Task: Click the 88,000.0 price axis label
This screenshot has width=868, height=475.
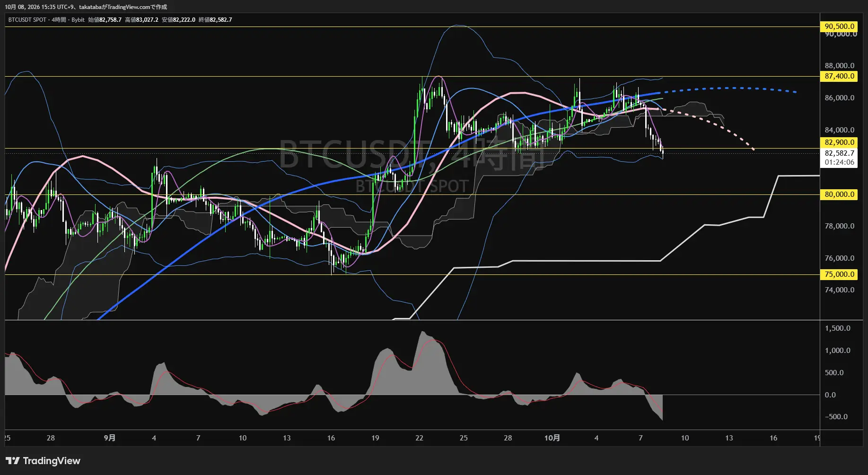Action: click(x=840, y=66)
